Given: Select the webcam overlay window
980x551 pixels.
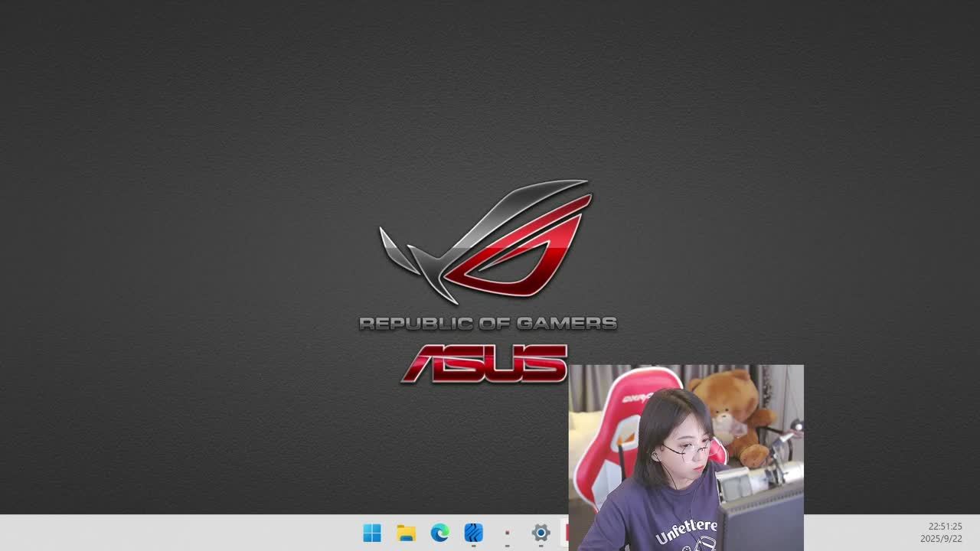Looking at the screenshot, I should [686, 457].
